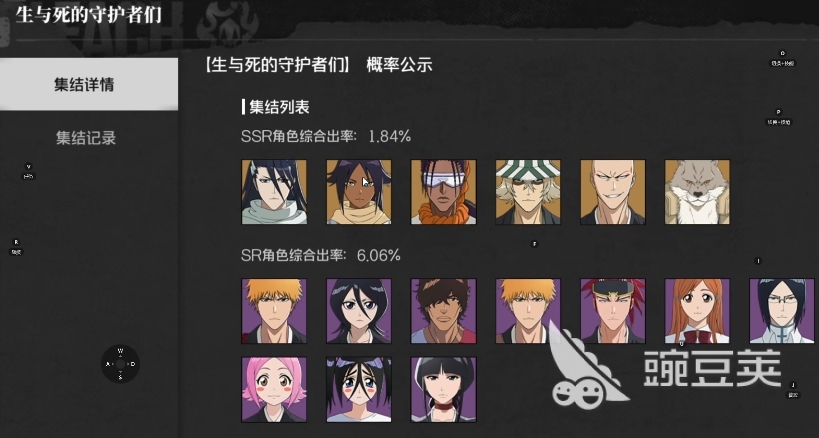The image size is (819, 438).
Task: Click the W arrow on virtual joystick
Action: 120,351
